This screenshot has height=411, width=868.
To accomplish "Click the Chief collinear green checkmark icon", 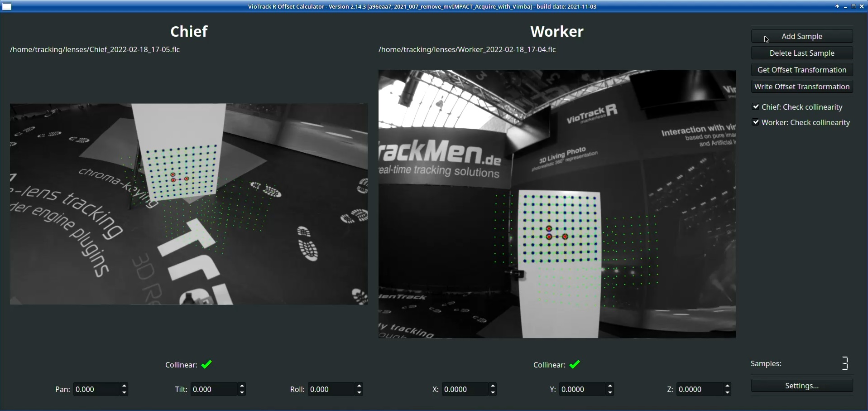I will click(206, 364).
